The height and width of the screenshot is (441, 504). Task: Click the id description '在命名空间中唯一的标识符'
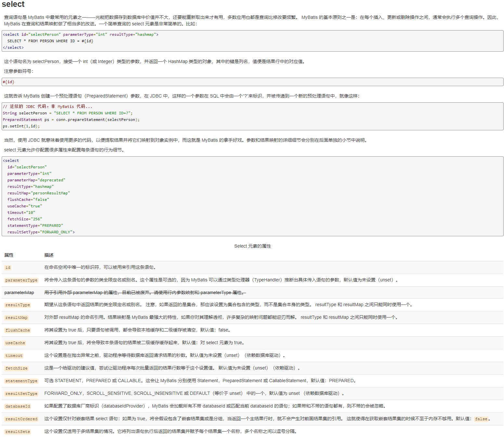click(101, 267)
